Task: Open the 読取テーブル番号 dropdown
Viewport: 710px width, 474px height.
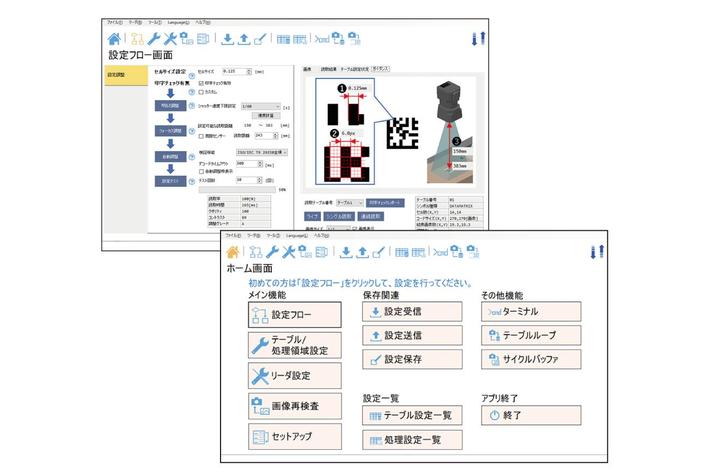Action: (x=349, y=202)
